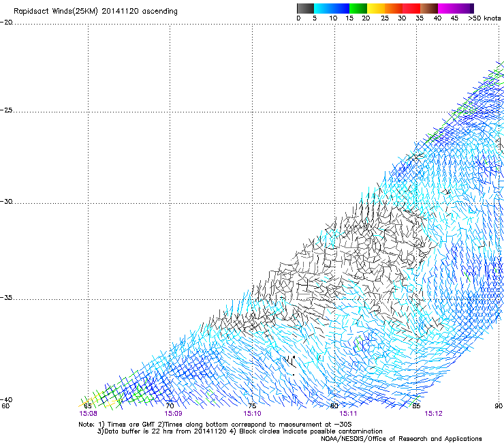Image resolution: width=504 pixels, height=443 pixels.
Task: Click the purple time stamp "15:08"
Action: tap(88, 414)
